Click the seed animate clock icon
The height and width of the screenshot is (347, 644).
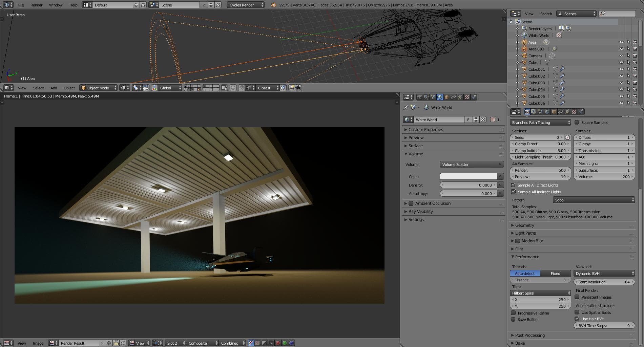pyautogui.click(x=567, y=137)
